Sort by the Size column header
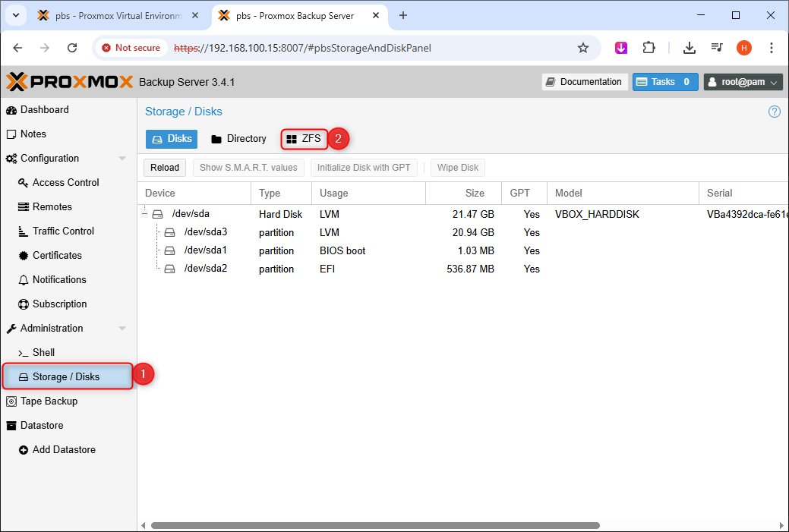 (x=464, y=193)
